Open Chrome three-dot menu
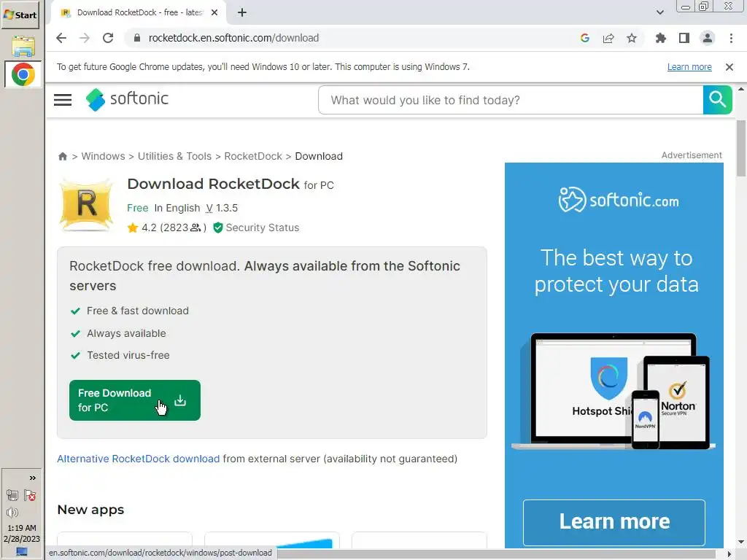747x560 pixels. pyautogui.click(x=731, y=38)
